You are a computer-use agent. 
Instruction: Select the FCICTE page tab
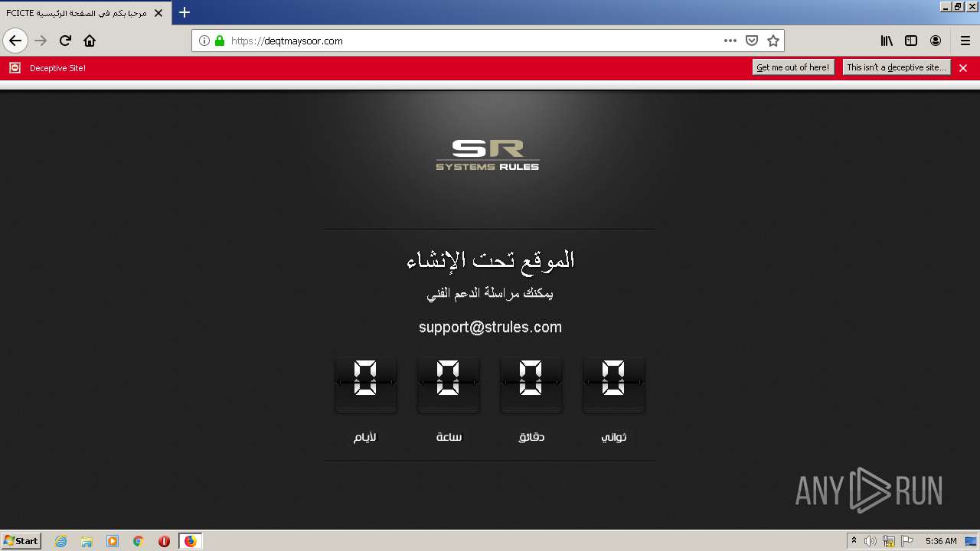[x=84, y=13]
